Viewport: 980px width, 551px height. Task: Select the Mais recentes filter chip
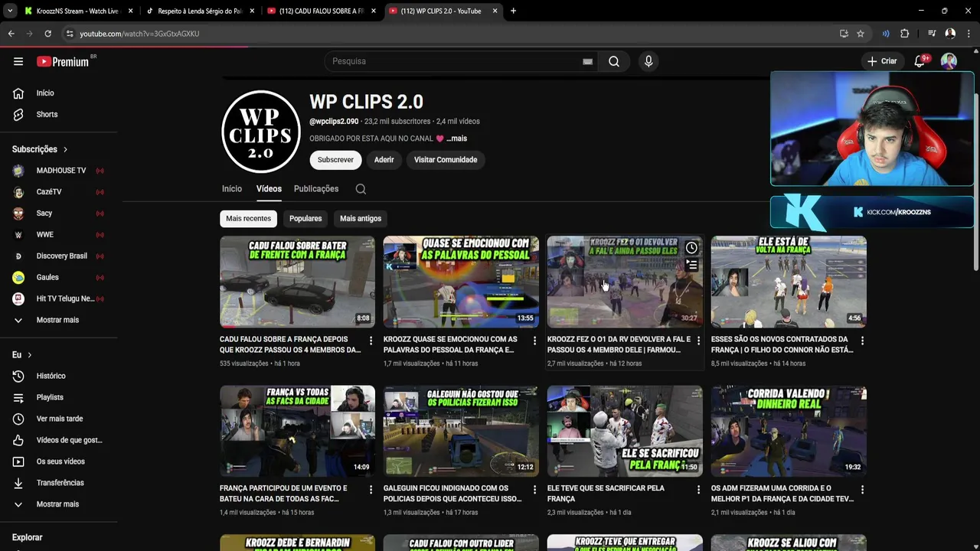pos(248,218)
